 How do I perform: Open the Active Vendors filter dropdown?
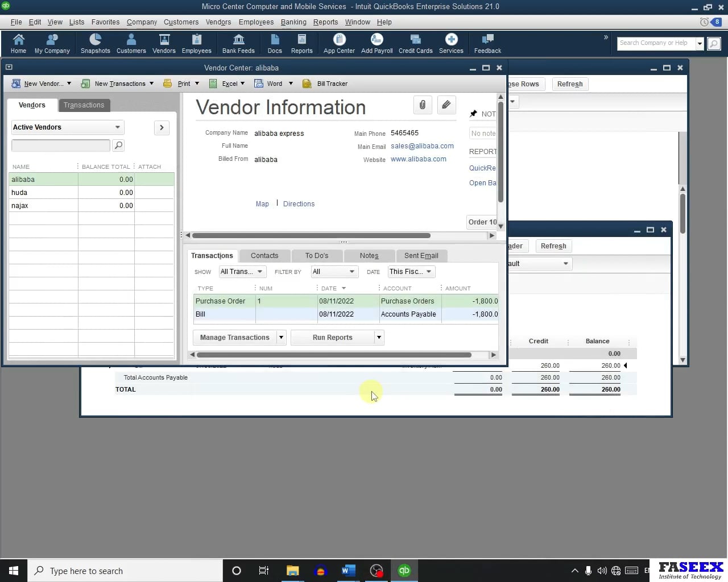point(67,127)
